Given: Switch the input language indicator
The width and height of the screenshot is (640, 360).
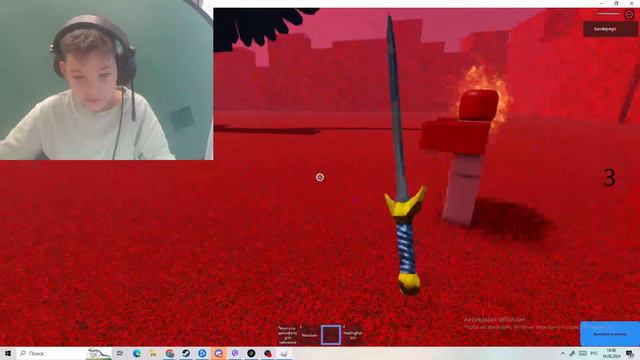Looking at the screenshot, I should (594, 353).
